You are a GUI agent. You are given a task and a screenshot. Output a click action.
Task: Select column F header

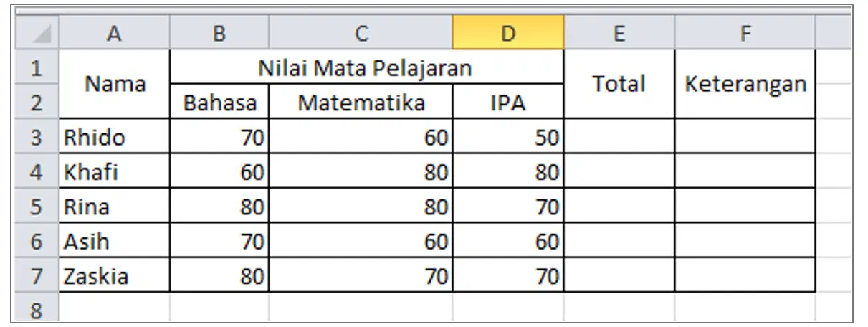745,32
